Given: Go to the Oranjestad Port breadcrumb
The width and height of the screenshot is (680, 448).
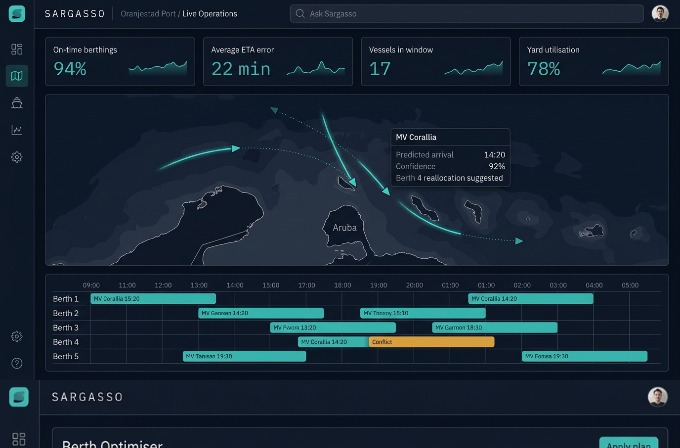Looking at the screenshot, I should click(x=148, y=13).
